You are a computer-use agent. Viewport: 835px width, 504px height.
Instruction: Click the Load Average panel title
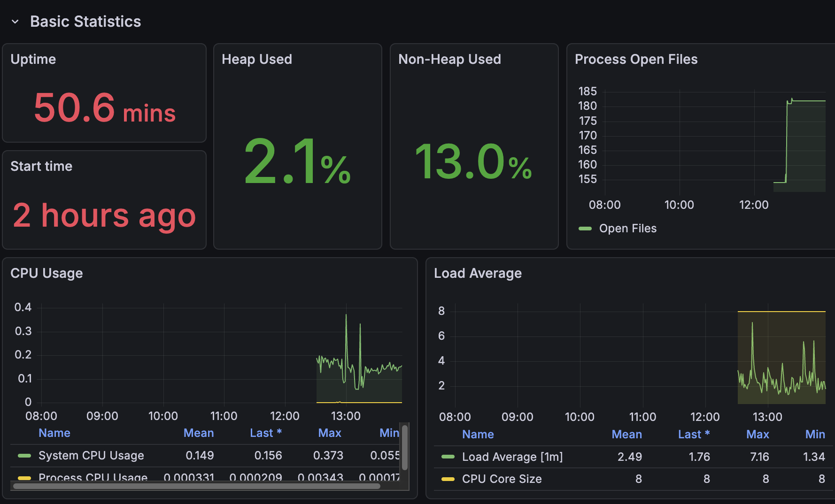tap(477, 273)
